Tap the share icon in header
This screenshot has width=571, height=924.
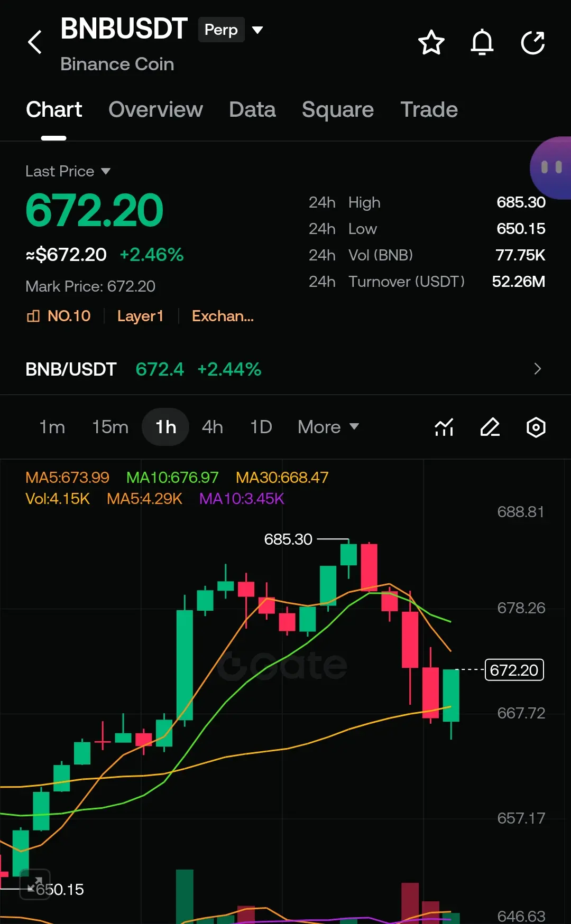point(533,42)
